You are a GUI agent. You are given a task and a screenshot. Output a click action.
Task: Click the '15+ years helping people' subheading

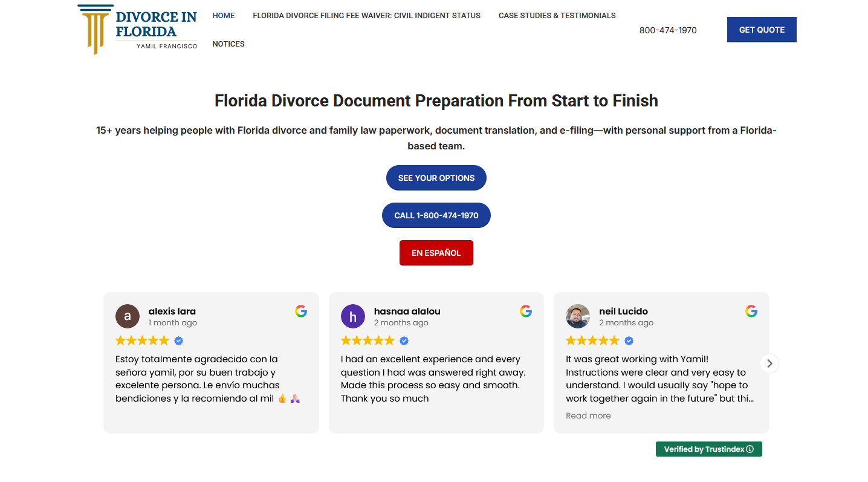436,138
